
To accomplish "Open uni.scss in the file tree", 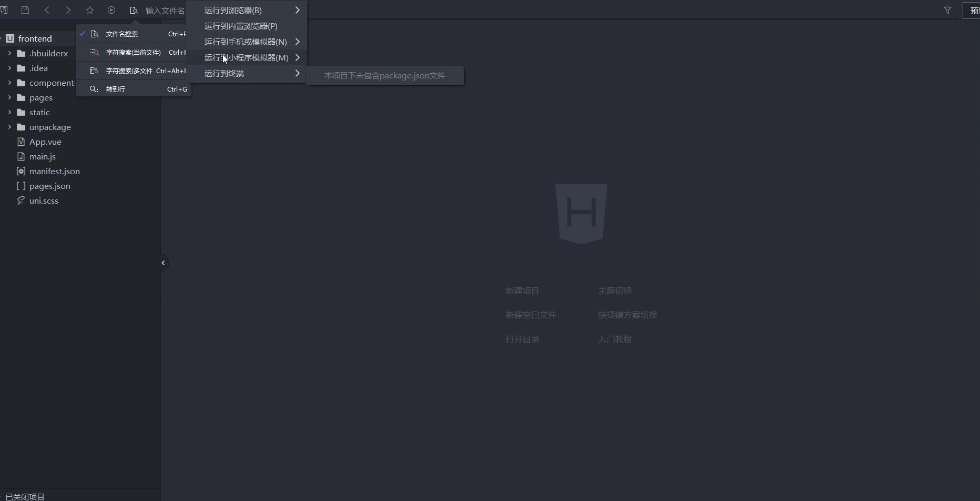I will coord(44,201).
